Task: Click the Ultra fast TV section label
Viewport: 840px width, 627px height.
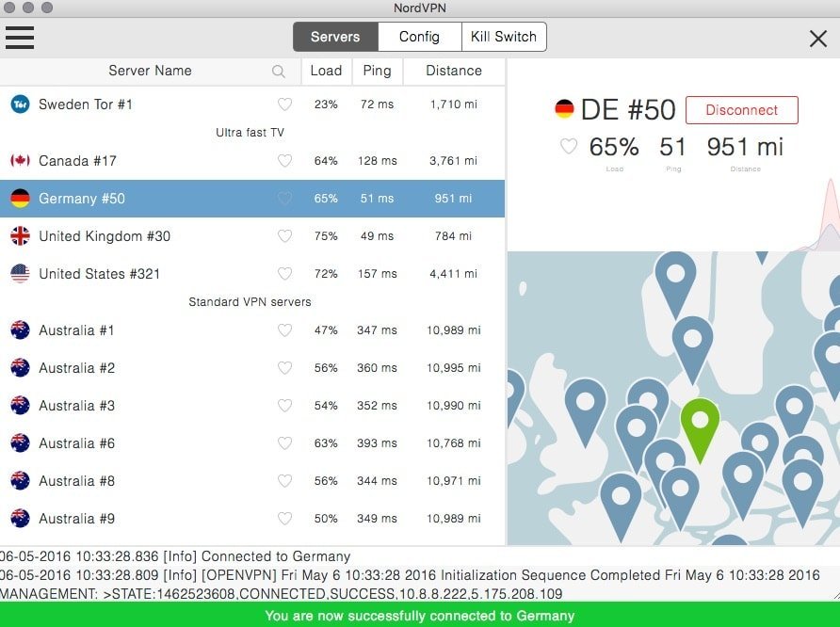Action: point(250,132)
